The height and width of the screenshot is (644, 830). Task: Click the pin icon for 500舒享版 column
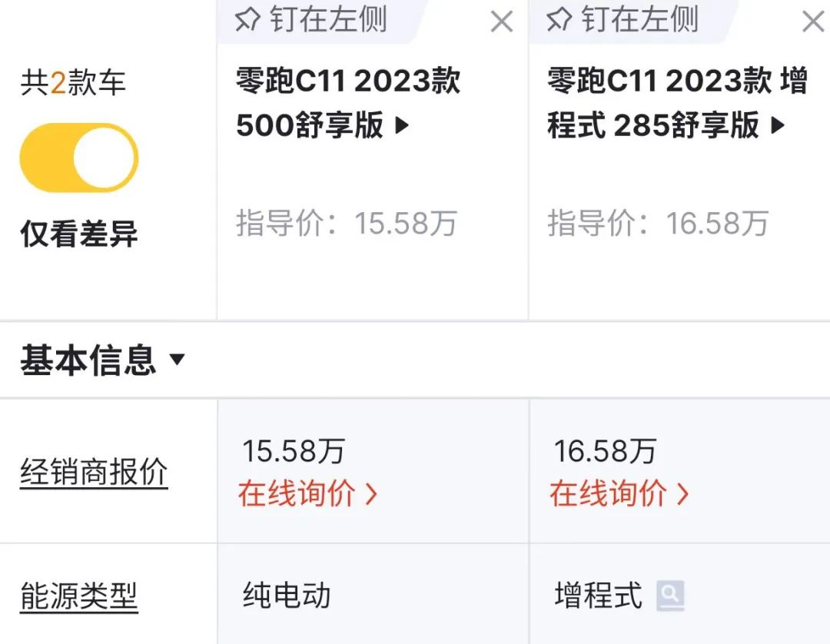pyautogui.click(x=247, y=21)
